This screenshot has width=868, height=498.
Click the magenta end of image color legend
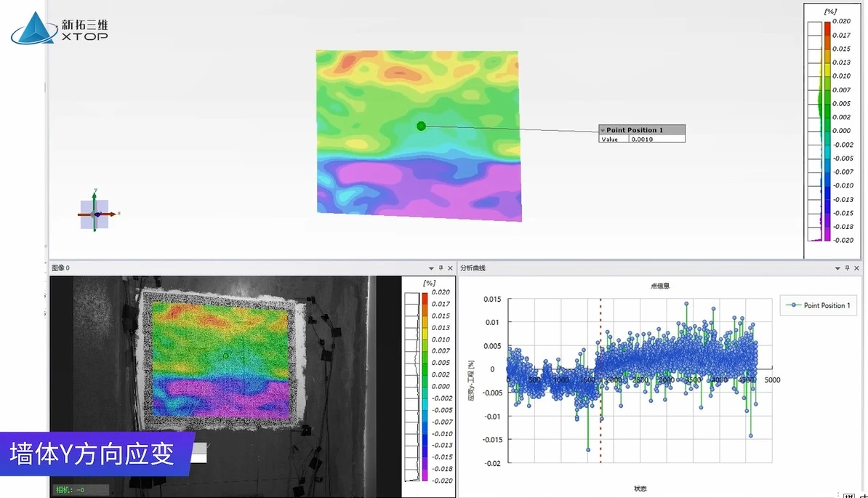pyautogui.click(x=425, y=476)
